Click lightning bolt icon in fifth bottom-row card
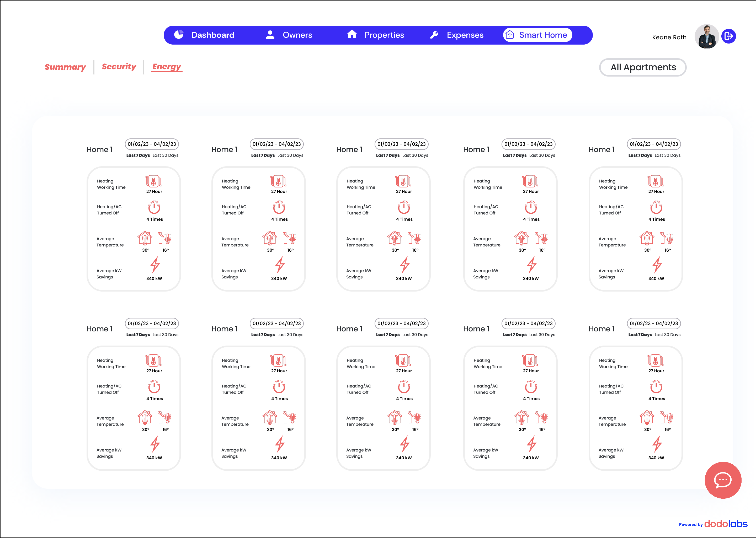This screenshot has height=538, width=756. point(657,444)
